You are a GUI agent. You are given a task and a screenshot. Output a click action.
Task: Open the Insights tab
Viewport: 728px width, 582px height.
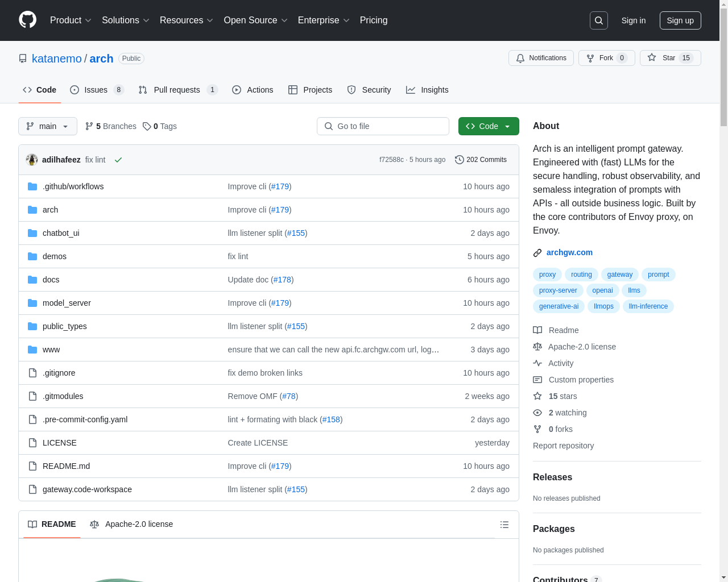tap(427, 90)
